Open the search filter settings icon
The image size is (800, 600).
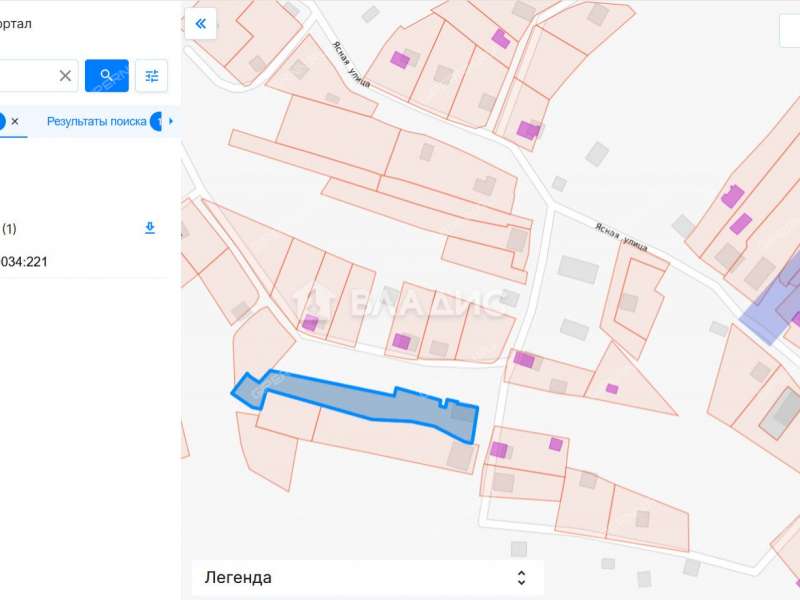click(x=152, y=75)
